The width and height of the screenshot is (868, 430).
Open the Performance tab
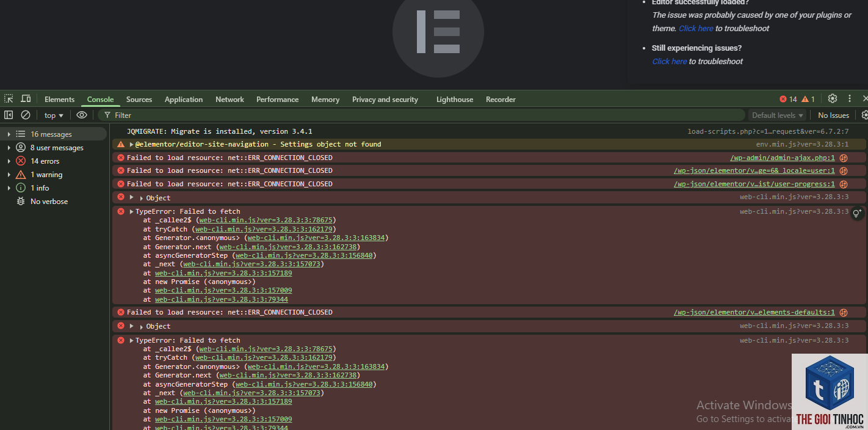click(x=277, y=99)
